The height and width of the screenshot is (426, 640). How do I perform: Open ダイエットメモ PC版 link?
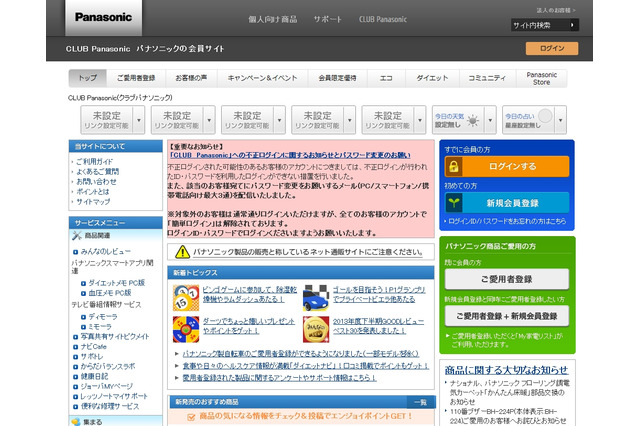click(x=117, y=283)
